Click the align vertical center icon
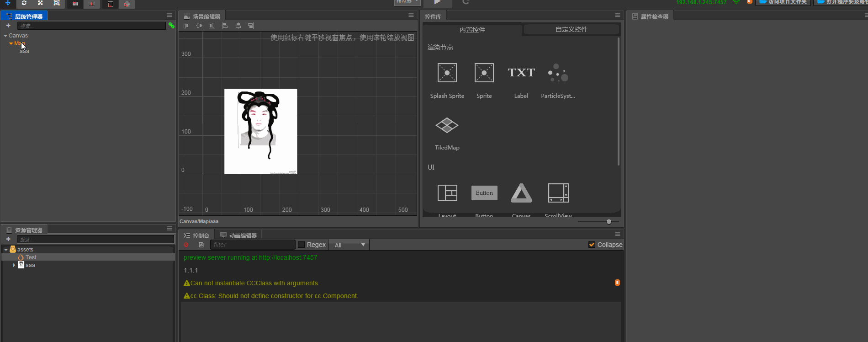This screenshot has height=342, width=868. 199,26
